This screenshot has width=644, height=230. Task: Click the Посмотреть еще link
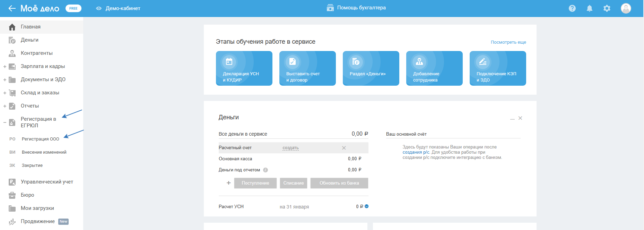508,42
